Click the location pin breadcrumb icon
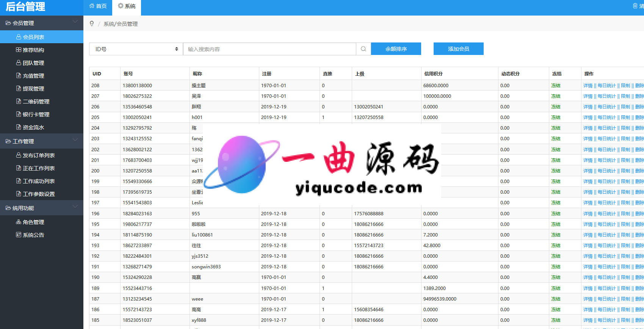Screen dimensions: 644x329 [x=92, y=24]
